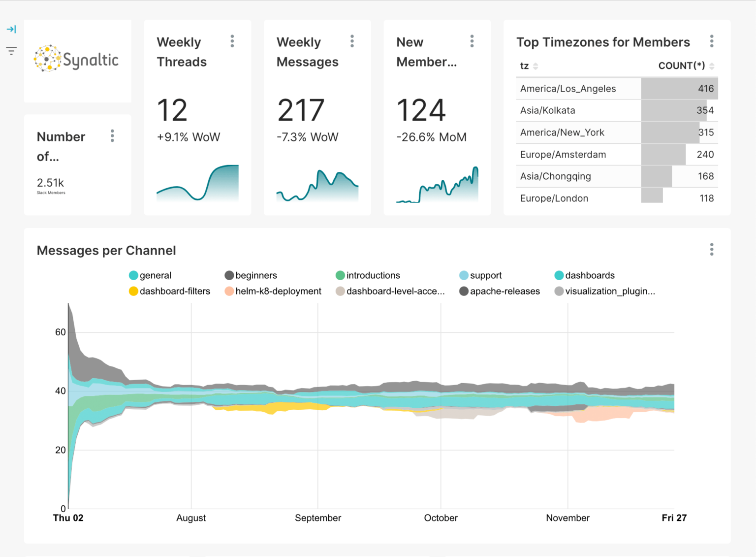Open the New Members card options menu
This screenshot has width=756, height=557.
tap(472, 41)
